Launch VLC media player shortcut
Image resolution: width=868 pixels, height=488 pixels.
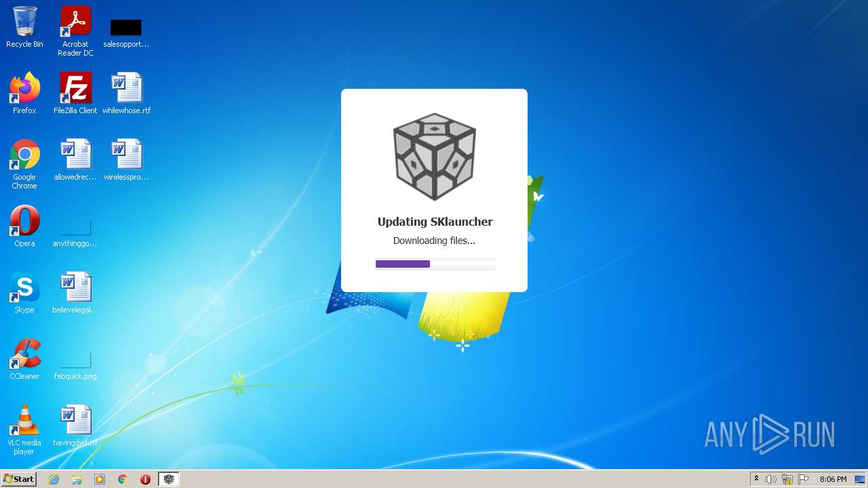[24, 430]
